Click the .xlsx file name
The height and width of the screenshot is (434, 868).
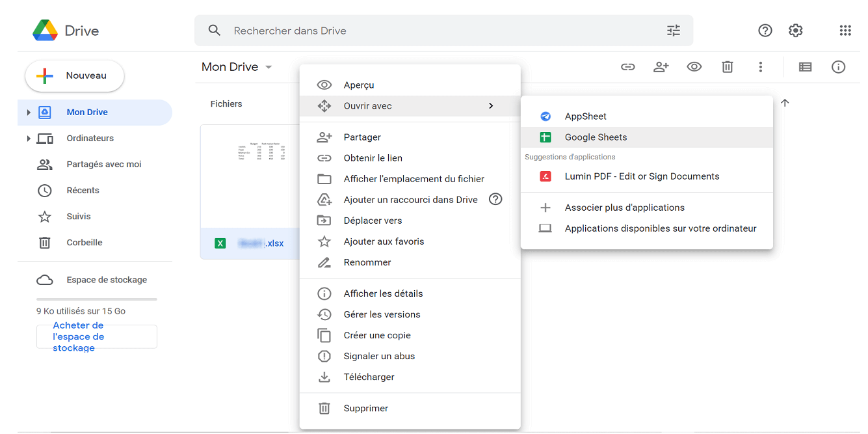click(x=261, y=244)
